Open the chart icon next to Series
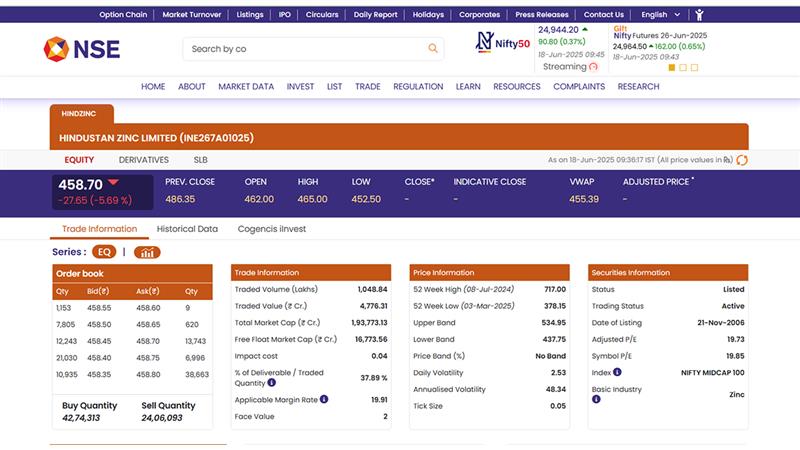Screen dimensions: 800x450 [x=147, y=252]
